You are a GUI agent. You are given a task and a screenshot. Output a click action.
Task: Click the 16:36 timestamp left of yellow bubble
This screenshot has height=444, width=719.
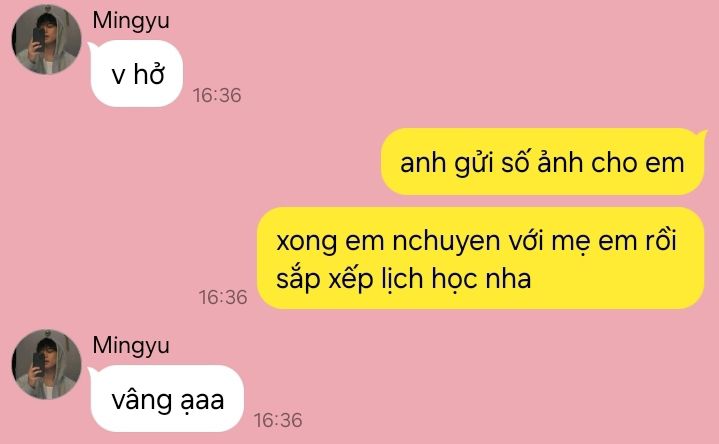pos(223,297)
